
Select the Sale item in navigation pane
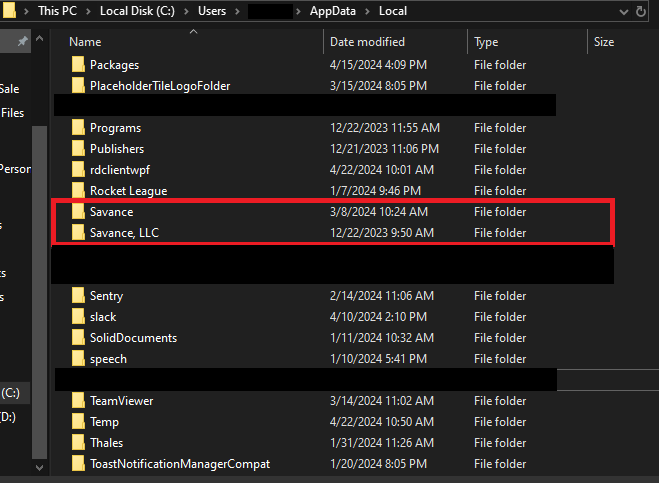coord(9,89)
